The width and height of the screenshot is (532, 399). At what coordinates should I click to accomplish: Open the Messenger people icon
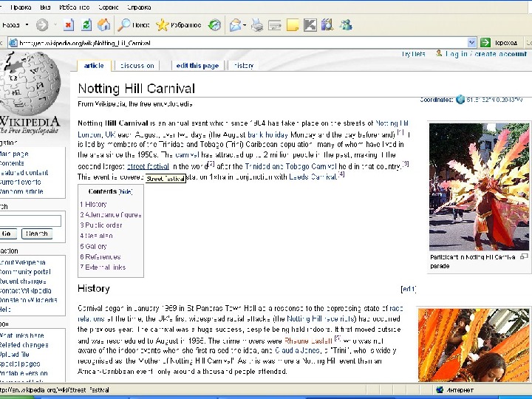coord(346,25)
